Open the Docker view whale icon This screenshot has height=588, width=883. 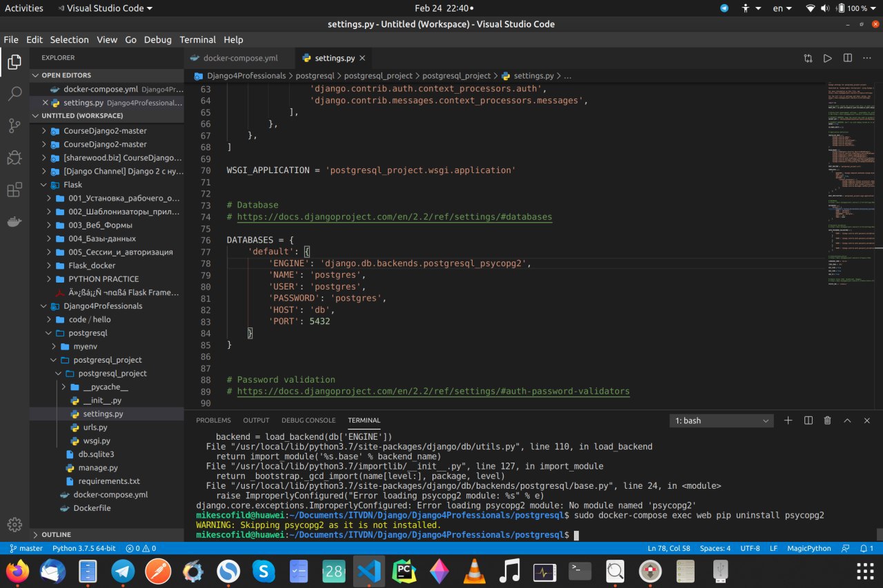(x=14, y=221)
